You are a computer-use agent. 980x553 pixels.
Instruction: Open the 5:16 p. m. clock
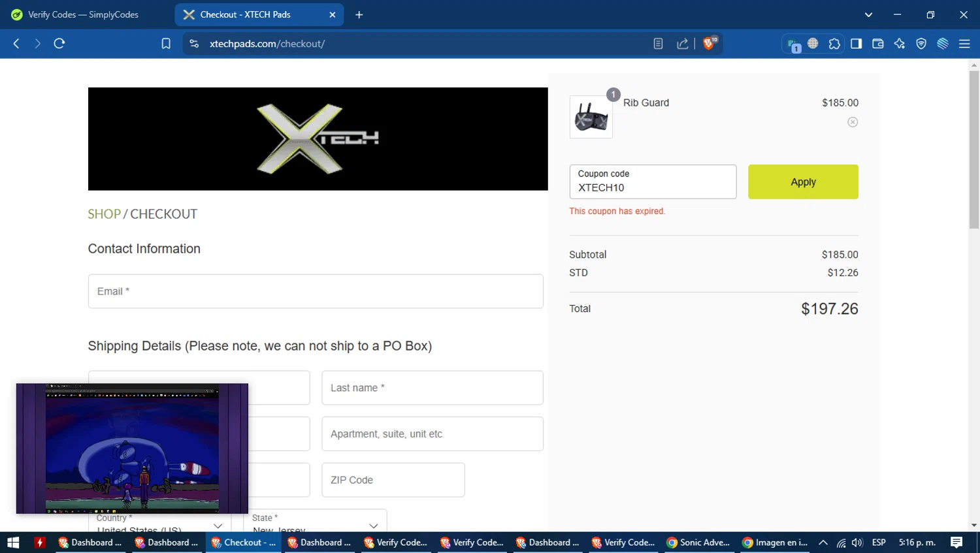point(917,543)
